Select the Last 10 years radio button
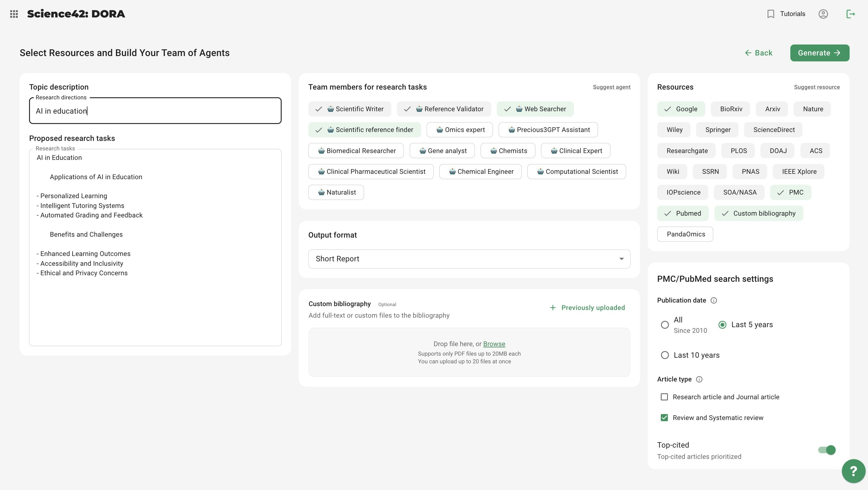This screenshot has width=868, height=490. (x=664, y=355)
